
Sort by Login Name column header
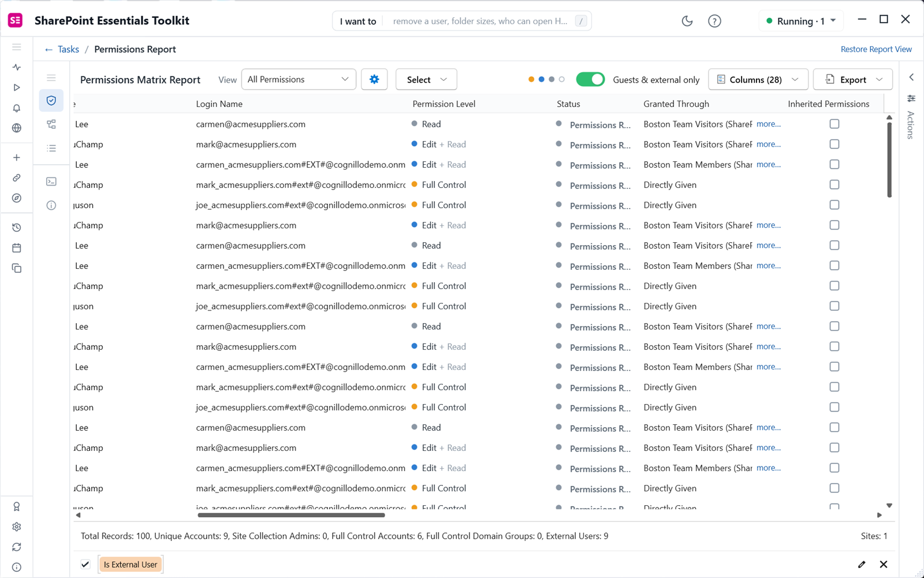[219, 104]
